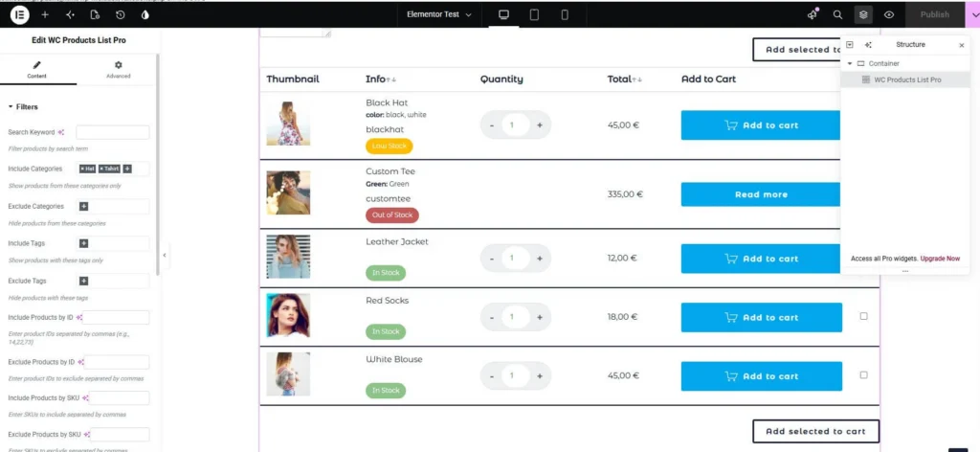Screen dimensions: 980x452
Task: Click the expand-all icon in Structure panel header
Action: point(850,45)
